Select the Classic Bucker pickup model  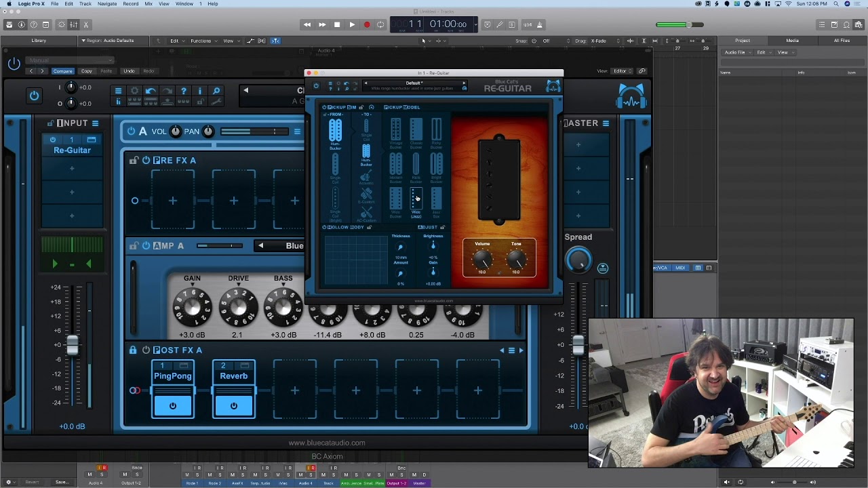click(x=416, y=133)
